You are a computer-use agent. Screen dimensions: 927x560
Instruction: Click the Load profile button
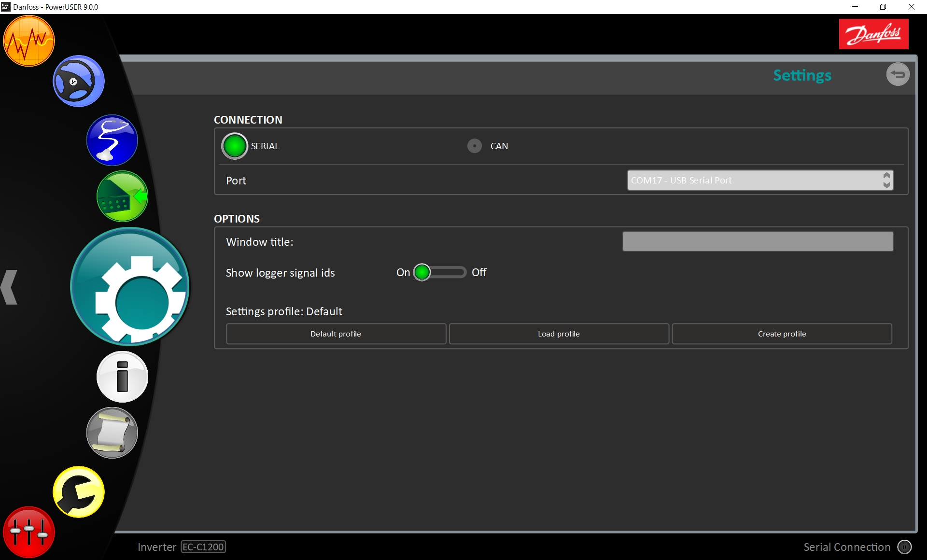pyautogui.click(x=559, y=334)
